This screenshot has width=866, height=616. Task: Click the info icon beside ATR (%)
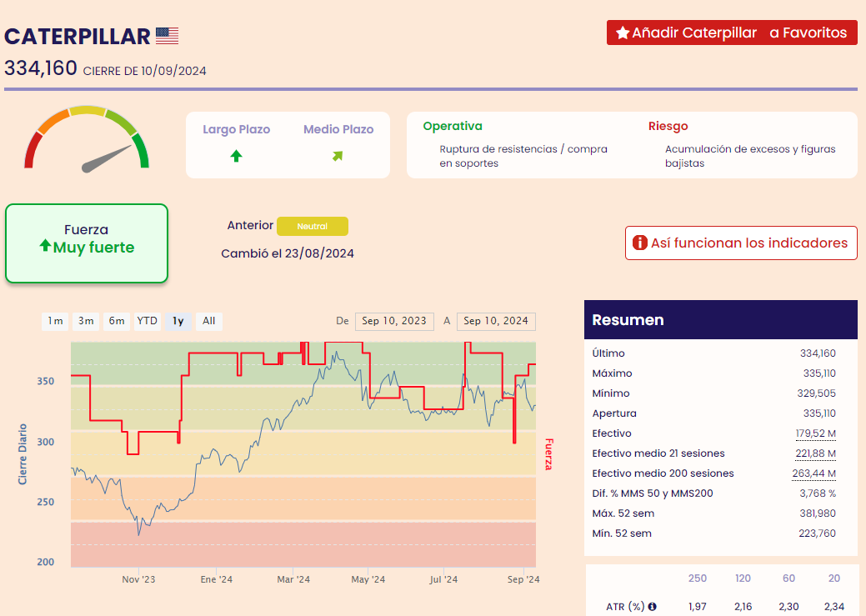(x=653, y=606)
